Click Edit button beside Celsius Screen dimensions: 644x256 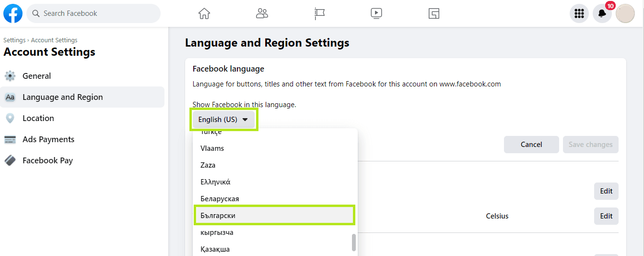[606, 216]
